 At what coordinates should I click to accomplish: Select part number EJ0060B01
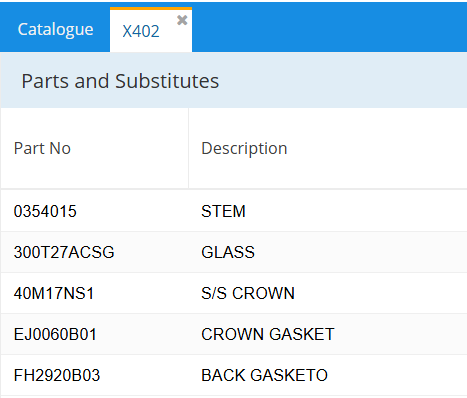click(x=55, y=334)
